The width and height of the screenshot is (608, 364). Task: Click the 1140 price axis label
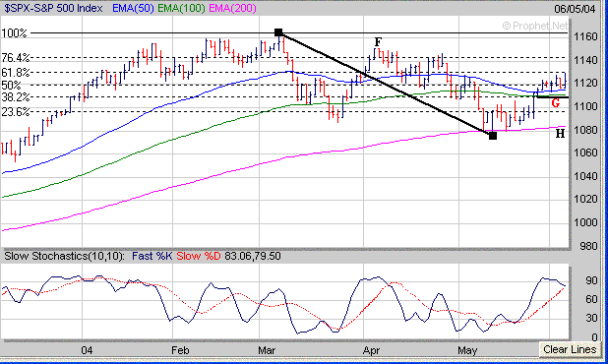(585, 60)
